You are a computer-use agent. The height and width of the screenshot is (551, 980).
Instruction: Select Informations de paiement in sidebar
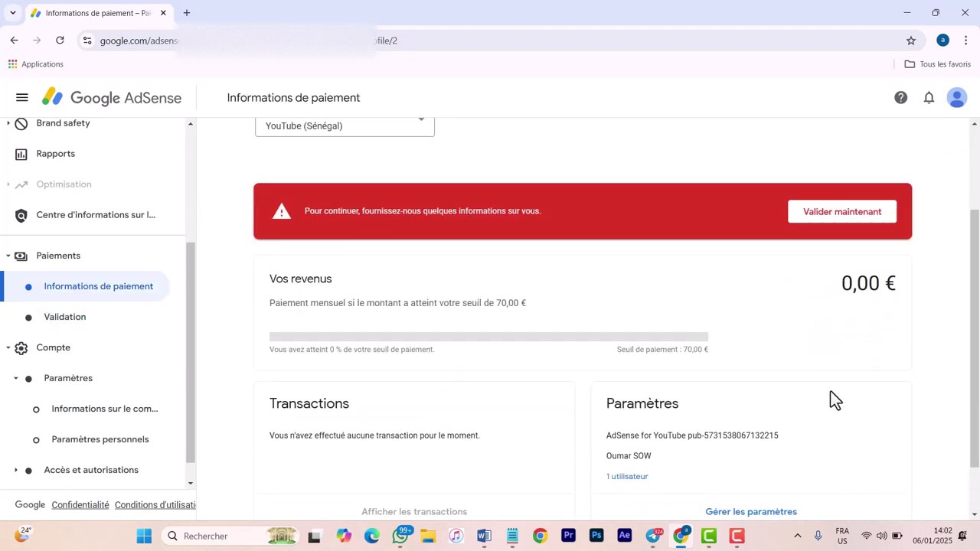coord(85,286)
